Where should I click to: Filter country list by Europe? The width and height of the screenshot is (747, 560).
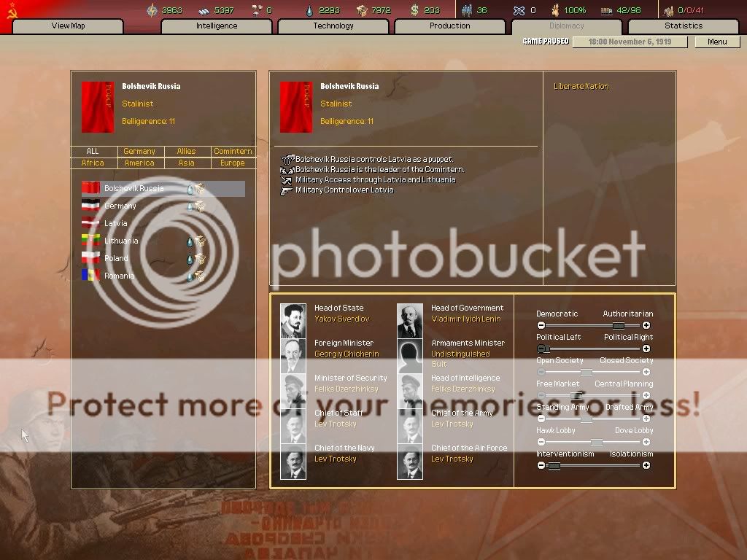click(233, 163)
